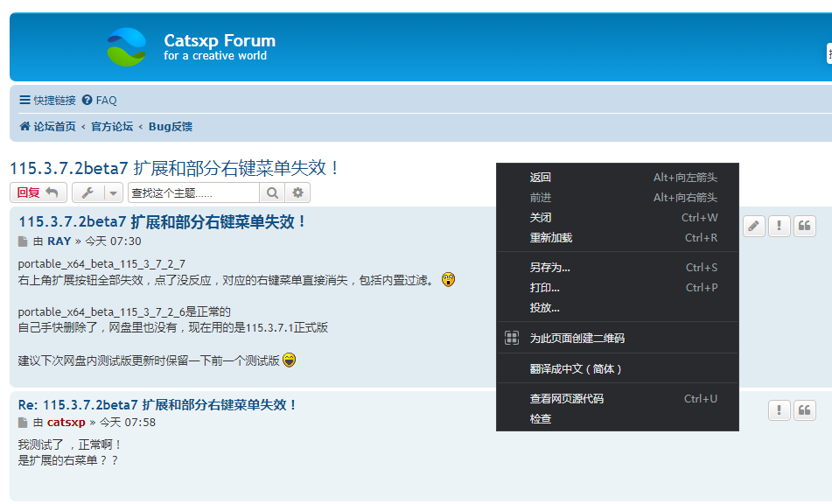Report RAY's post with exclamation icon
The height and width of the screenshot is (504, 832).
coord(779,226)
